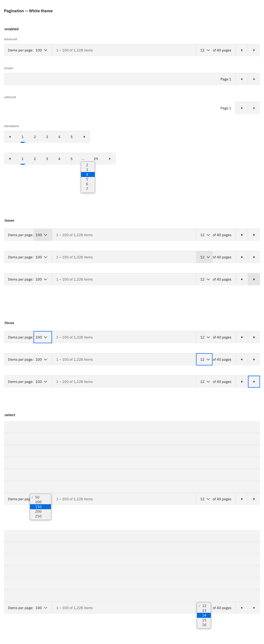The height and width of the screenshot is (644, 264).
Task: Select page 29 in overflow pagination
Action: point(96,159)
